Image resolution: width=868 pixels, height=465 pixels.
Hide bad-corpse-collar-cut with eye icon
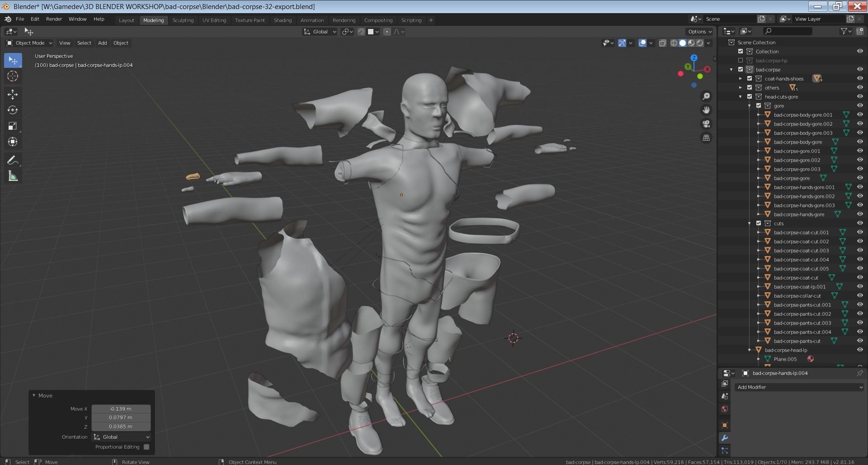pos(860,296)
